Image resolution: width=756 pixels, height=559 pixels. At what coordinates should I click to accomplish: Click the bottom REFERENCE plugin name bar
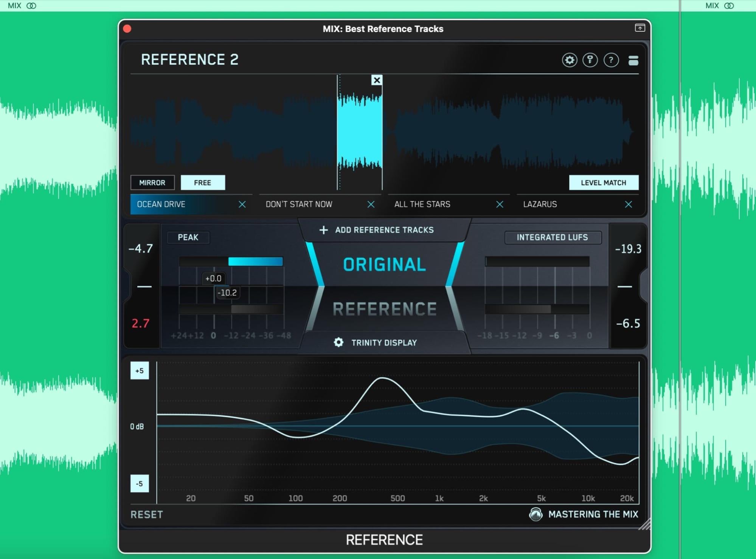(384, 540)
